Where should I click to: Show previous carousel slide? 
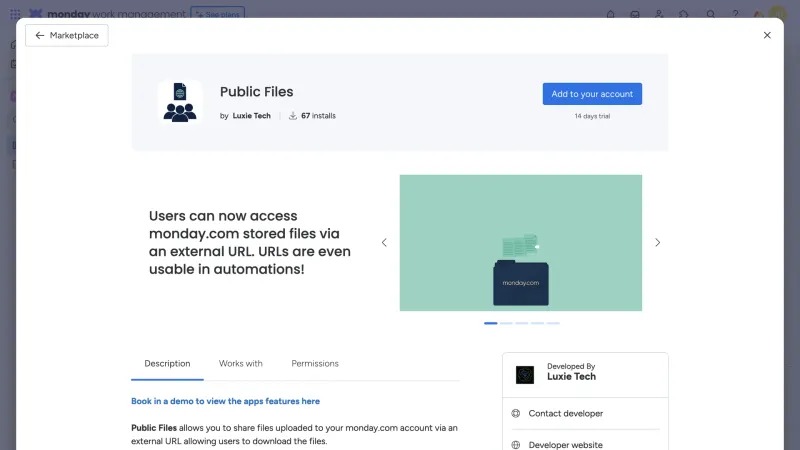(384, 242)
